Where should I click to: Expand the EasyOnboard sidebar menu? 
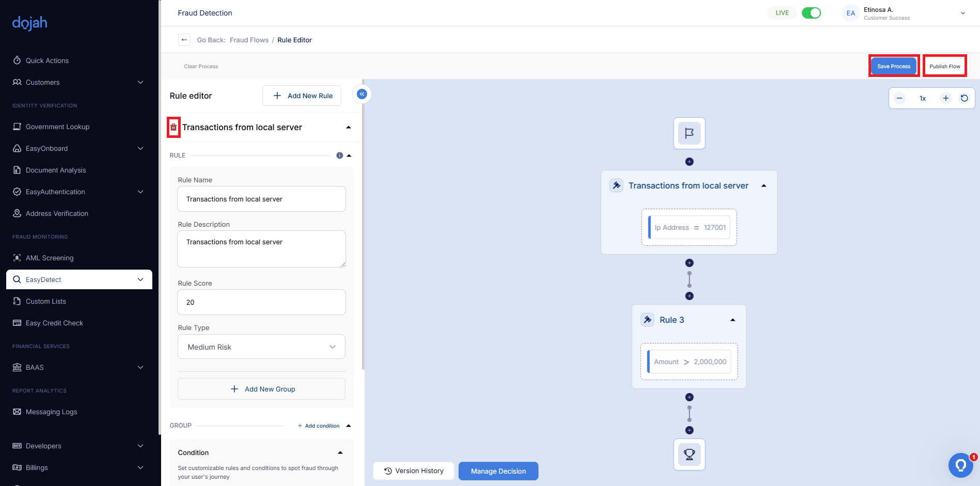pos(140,148)
